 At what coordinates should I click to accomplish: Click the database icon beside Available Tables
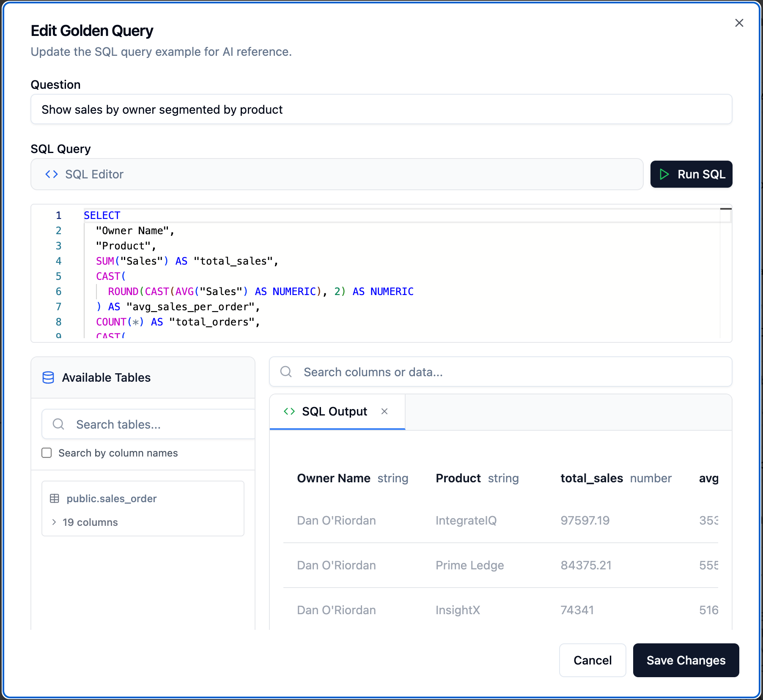tap(49, 377)
